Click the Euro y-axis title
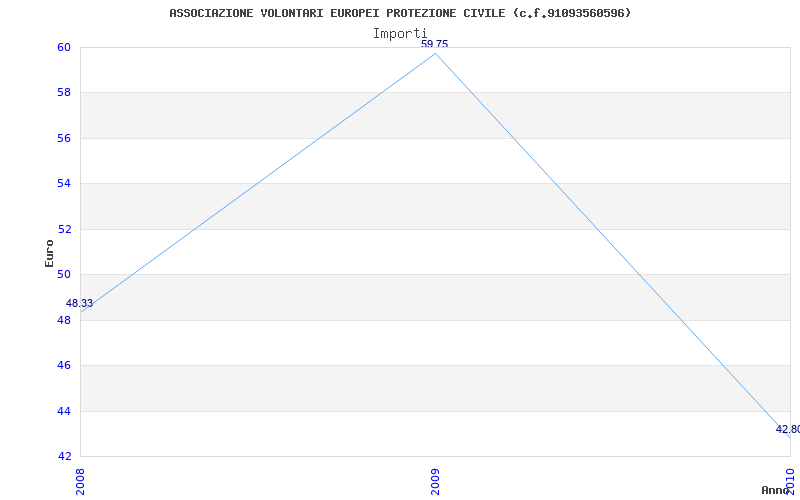Viewport: 800px width, 500px height. point(49,253)
